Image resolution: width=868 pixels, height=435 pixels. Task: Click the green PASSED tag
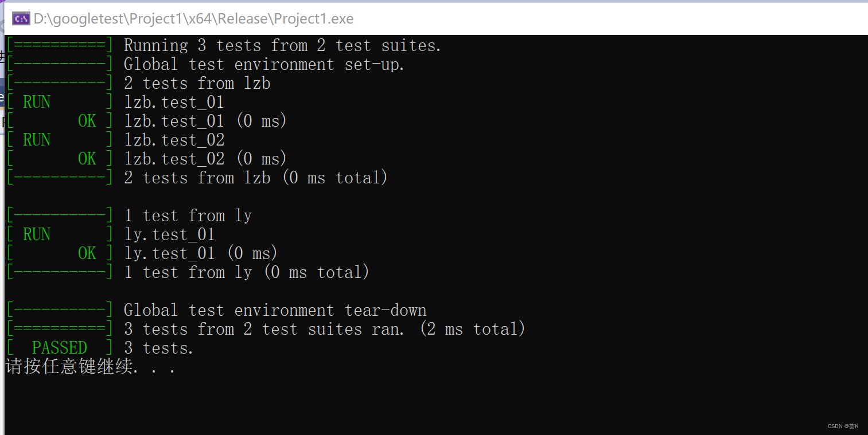click(x=60, y=348)
